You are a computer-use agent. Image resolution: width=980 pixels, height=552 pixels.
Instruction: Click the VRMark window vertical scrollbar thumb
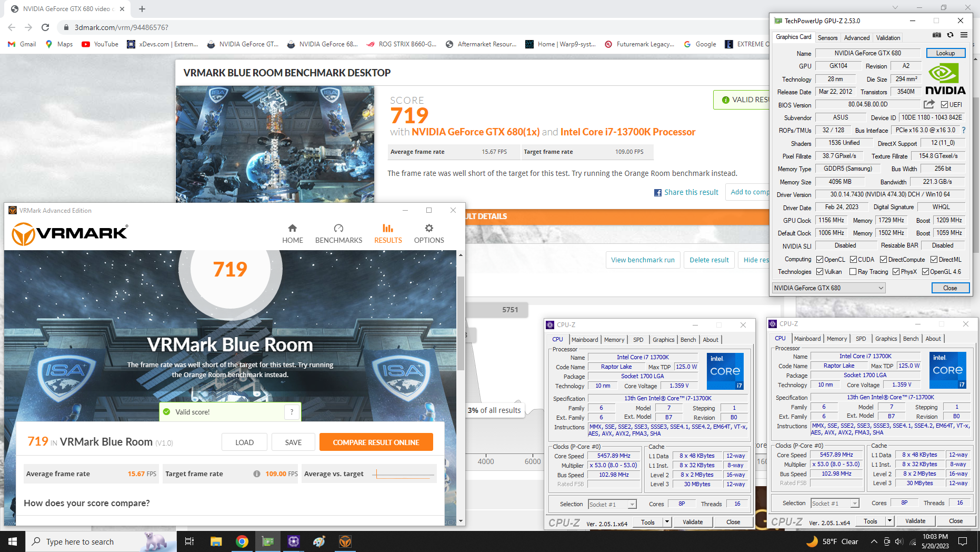point(461,322)
